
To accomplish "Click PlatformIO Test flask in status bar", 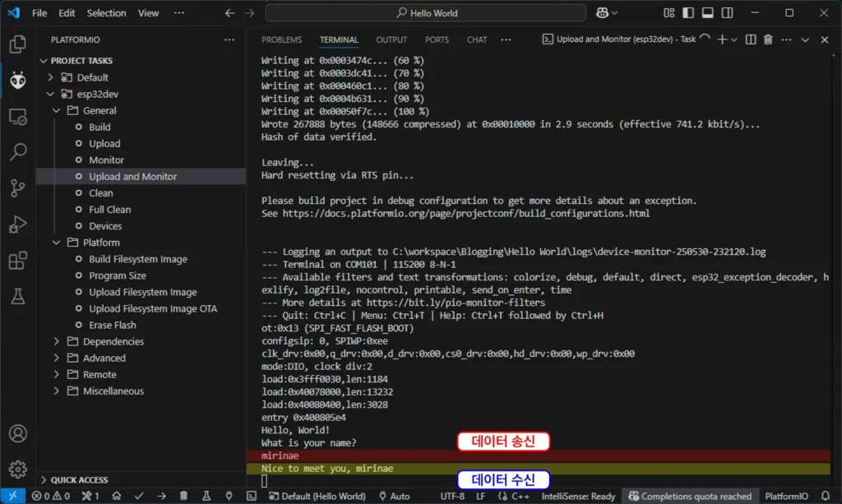I will 206,496.
